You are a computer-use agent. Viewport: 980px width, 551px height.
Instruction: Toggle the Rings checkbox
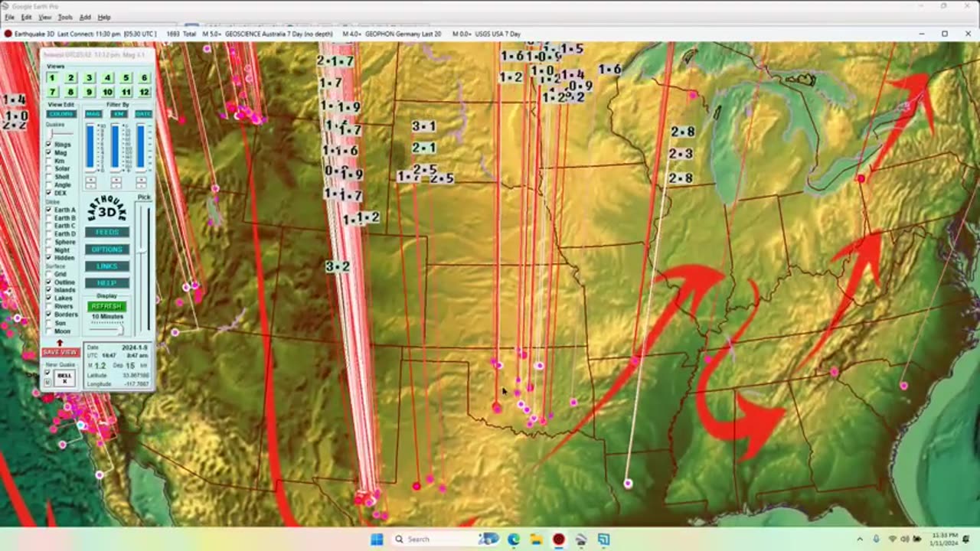(49, 145)
